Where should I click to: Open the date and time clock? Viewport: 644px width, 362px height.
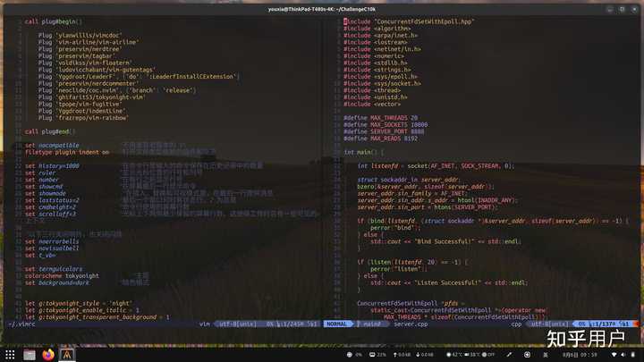580,355
